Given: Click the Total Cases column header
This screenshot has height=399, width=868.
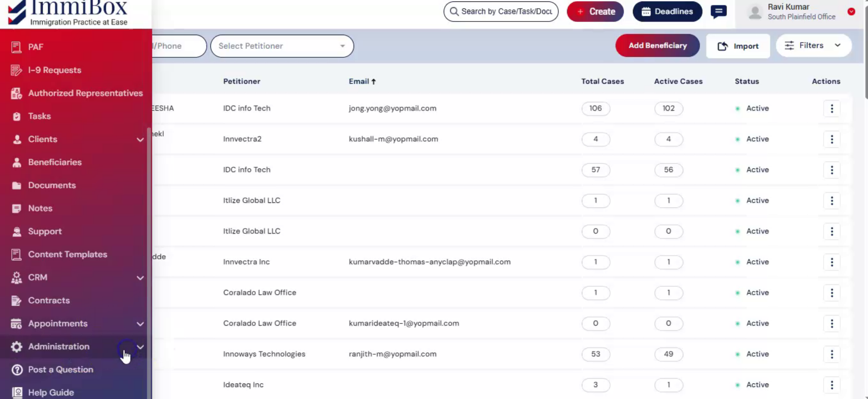Looking at the screenshot, I should (603, 81).
